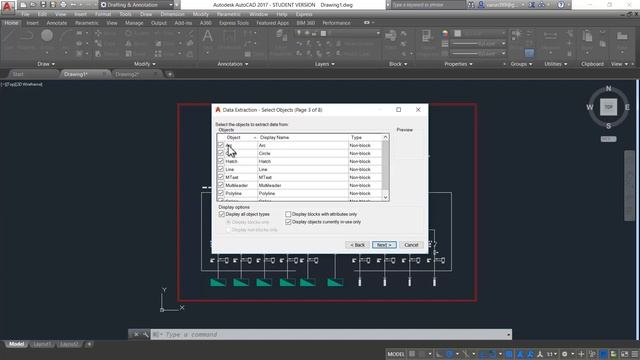Expand the Block panel dropdown
Image resolution: width=640 pixels, height=360 pixels.
398,64
